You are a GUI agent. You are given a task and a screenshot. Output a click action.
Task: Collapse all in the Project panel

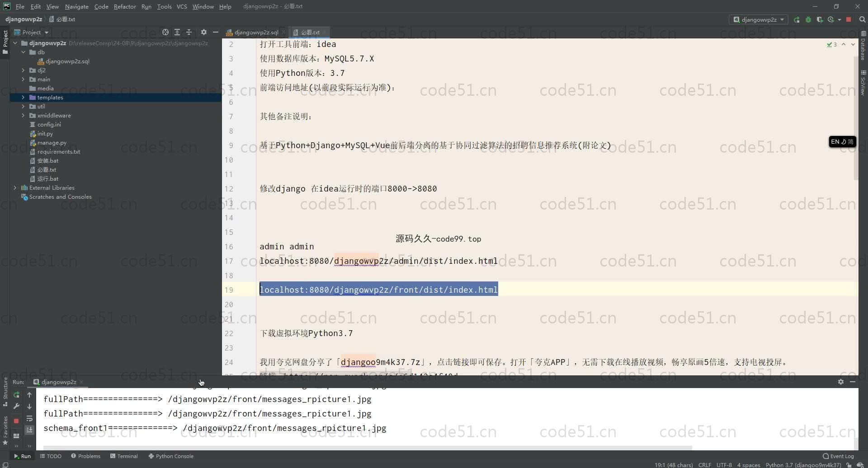click(x=189, y=32)
